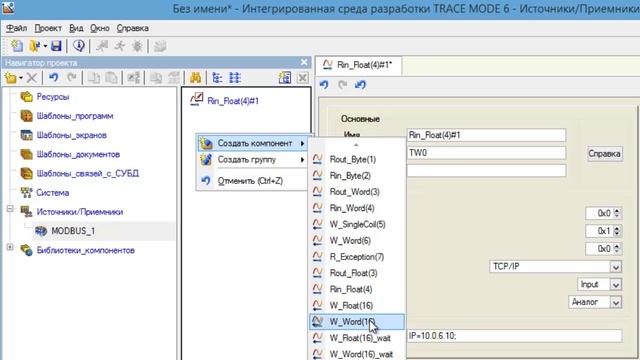The width and height of the screenshot is (640, 360).
Task: Choose W_SingleCoil(5) from component submenu
Action: tap(357, 224)
